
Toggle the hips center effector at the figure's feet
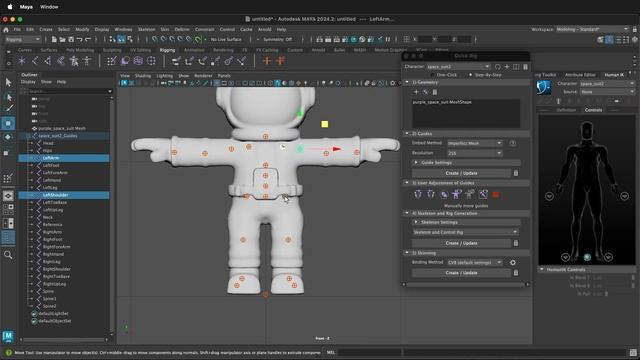(x=587, y=257)
